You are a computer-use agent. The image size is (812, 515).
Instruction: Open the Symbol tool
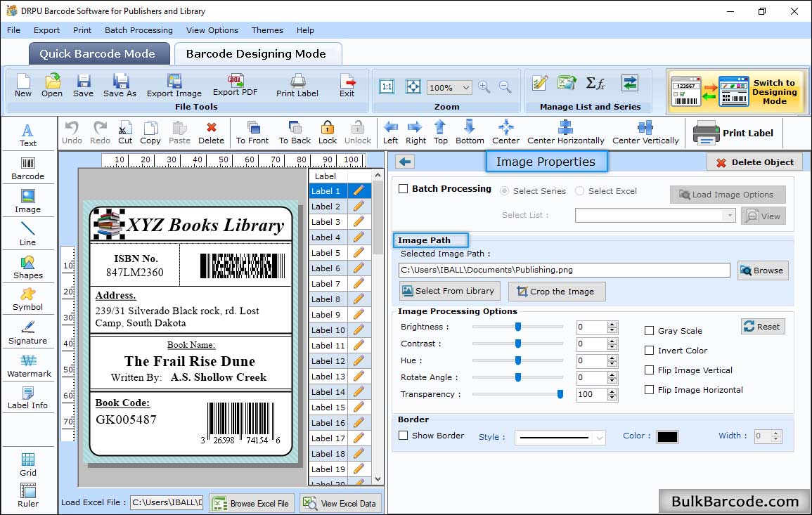tap(28, 300)
